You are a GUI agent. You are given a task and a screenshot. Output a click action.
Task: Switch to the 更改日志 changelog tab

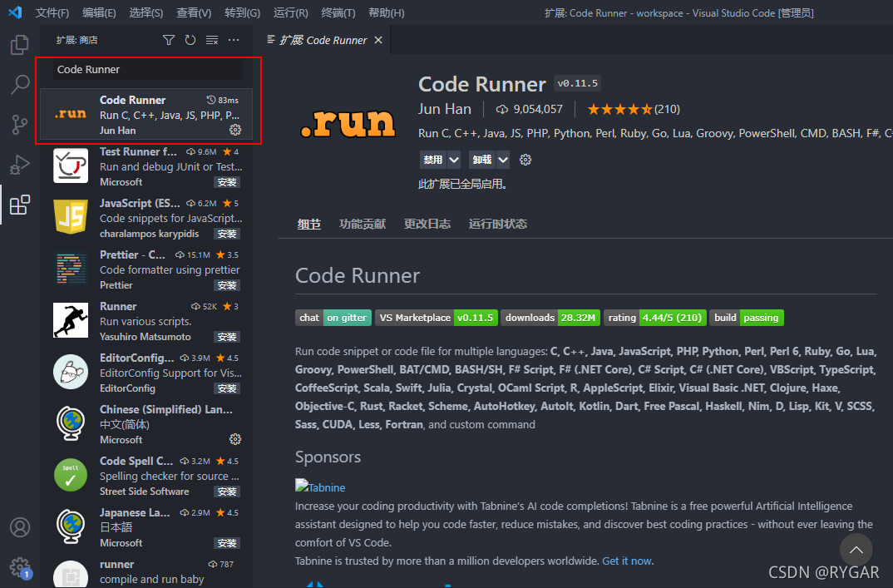click(x=427, y=224)
